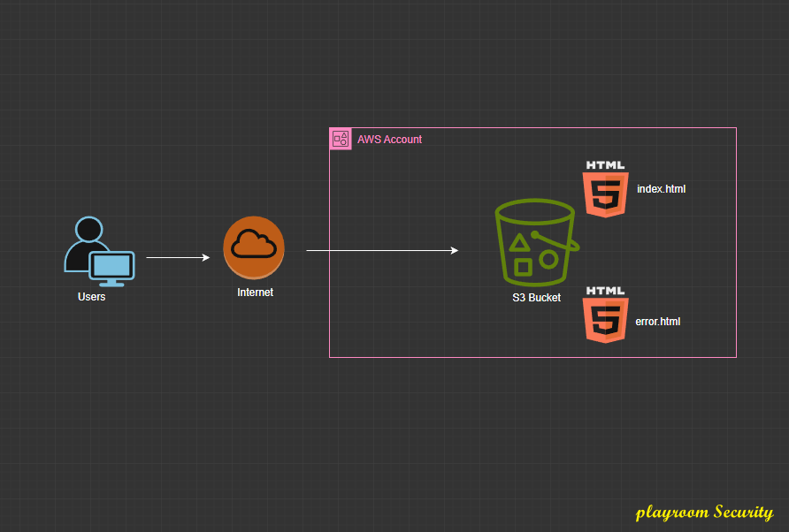Click the HTML5 icon beside error.html
789x532 pixels.
[605, 314]
